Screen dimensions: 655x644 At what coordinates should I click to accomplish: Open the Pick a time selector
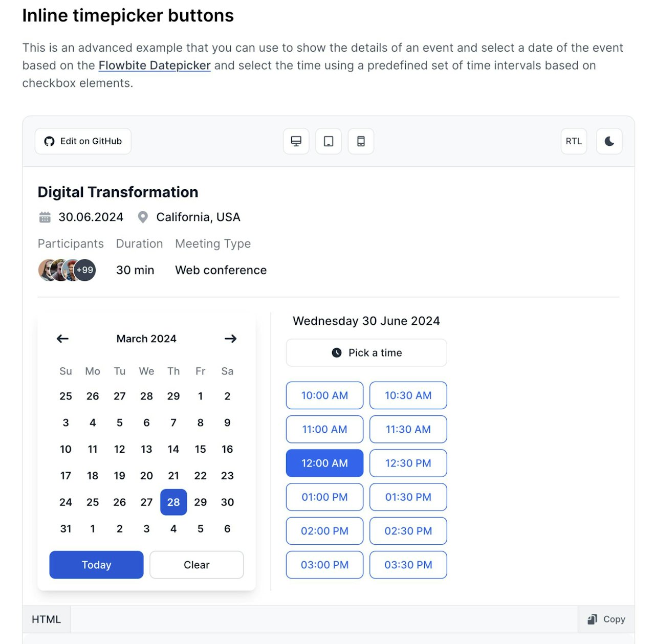coord(366,352)
